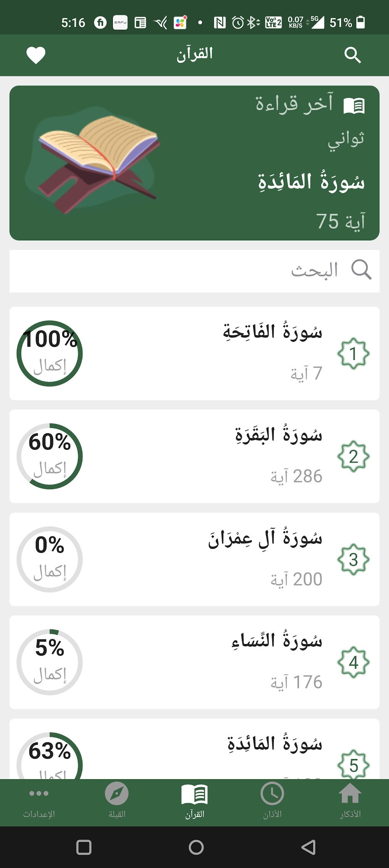Tap the 100% completion progress ring
The image size is (389, 868).
50,354
